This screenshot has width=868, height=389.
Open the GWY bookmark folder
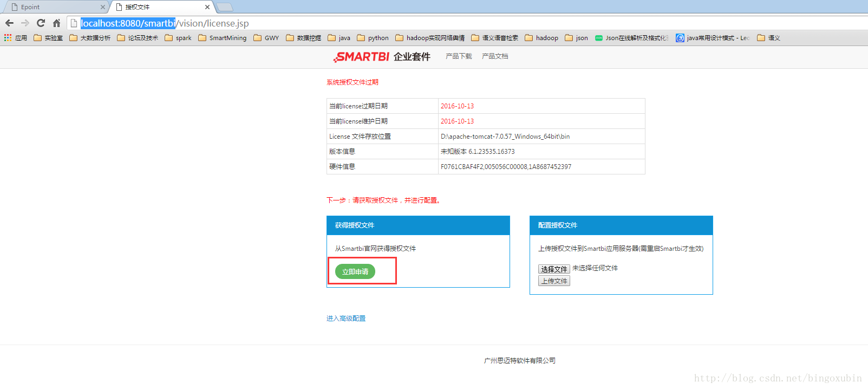(266, 38)
